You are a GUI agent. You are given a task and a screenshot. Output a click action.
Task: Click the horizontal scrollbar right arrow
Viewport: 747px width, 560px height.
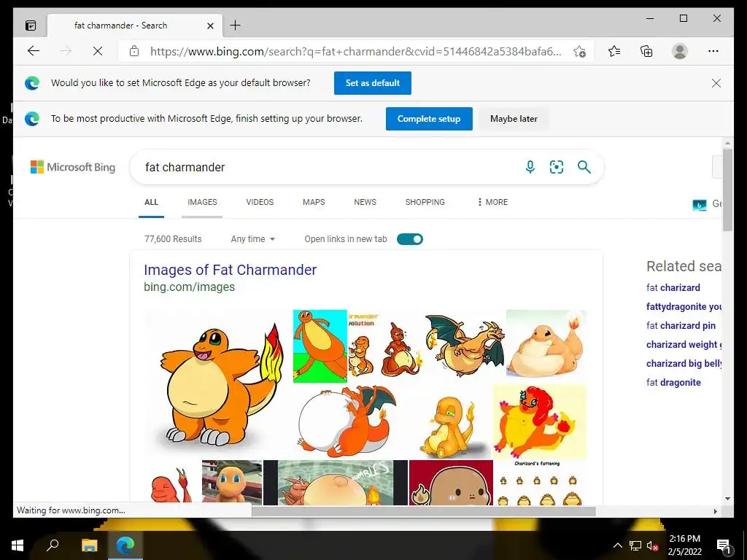click(715, 511)
